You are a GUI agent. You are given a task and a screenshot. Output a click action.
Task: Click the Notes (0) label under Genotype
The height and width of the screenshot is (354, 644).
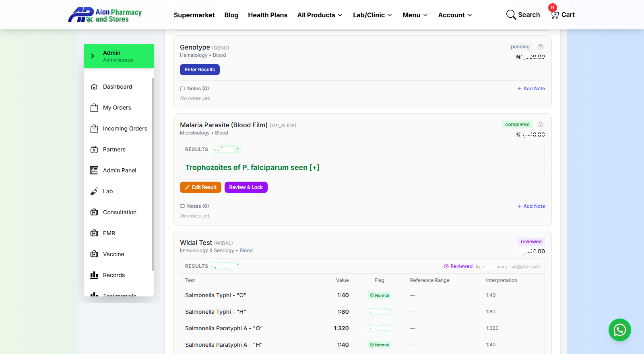(198, 89)
